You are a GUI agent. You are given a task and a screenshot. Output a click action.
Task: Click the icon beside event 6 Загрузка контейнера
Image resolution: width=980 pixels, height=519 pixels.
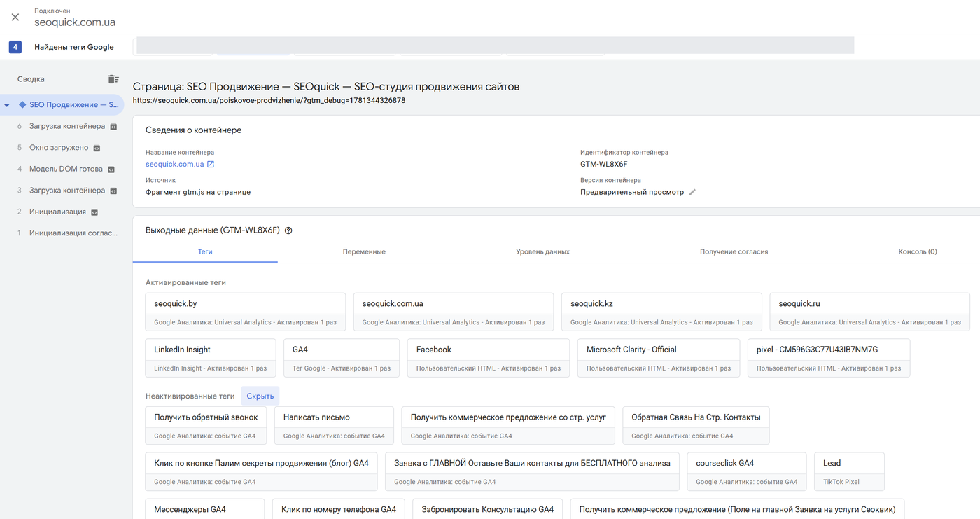113,127
